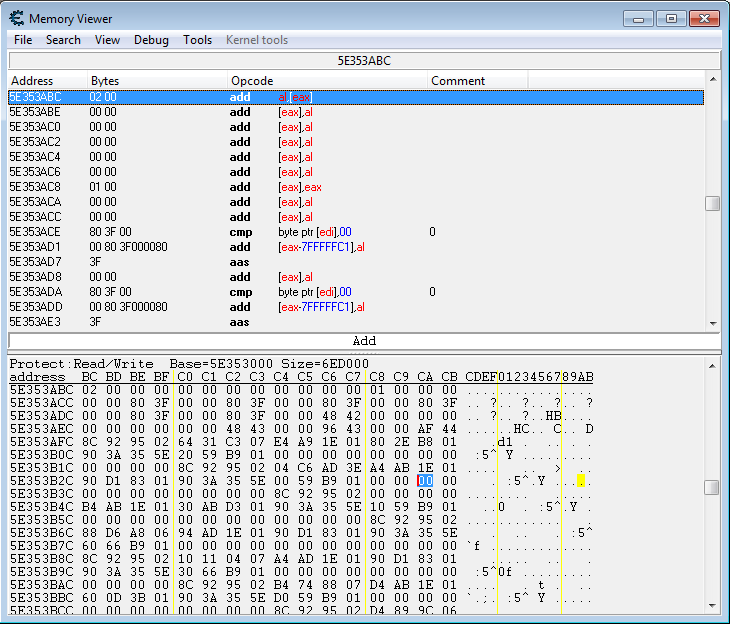Click the hex view scrollbar thumb

pos(711,487)
